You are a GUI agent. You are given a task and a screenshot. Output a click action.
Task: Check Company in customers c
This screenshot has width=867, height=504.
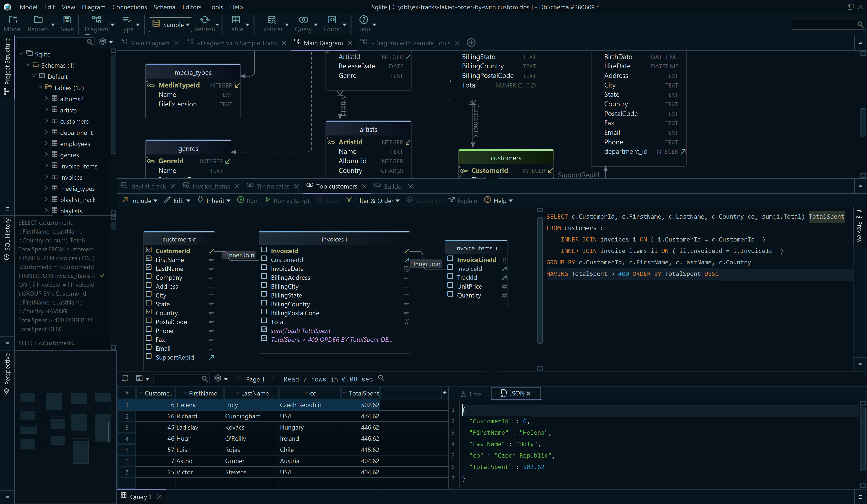click(149, 276)
